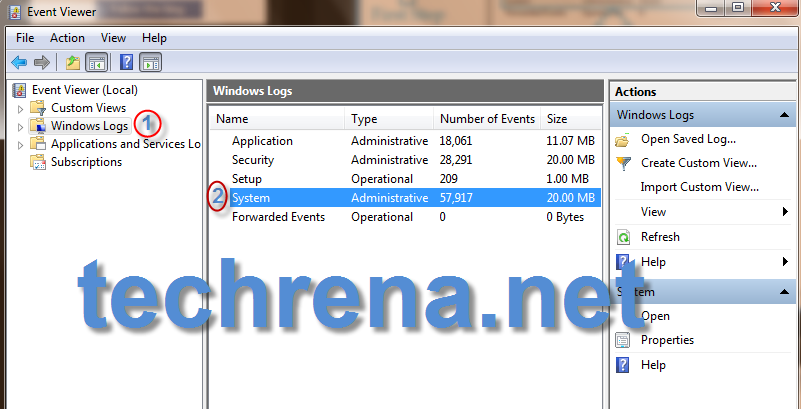
Task: Click the Back arrow toolbar icon
Action: [19, 63]
